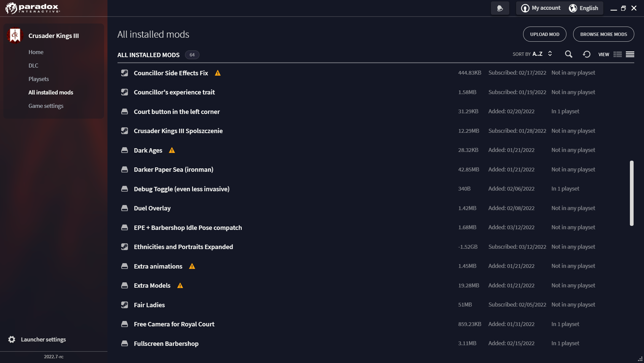This screenshot has width=644, height=363.
Task: Open the DLC section
Action: click(x=33, y=66)
